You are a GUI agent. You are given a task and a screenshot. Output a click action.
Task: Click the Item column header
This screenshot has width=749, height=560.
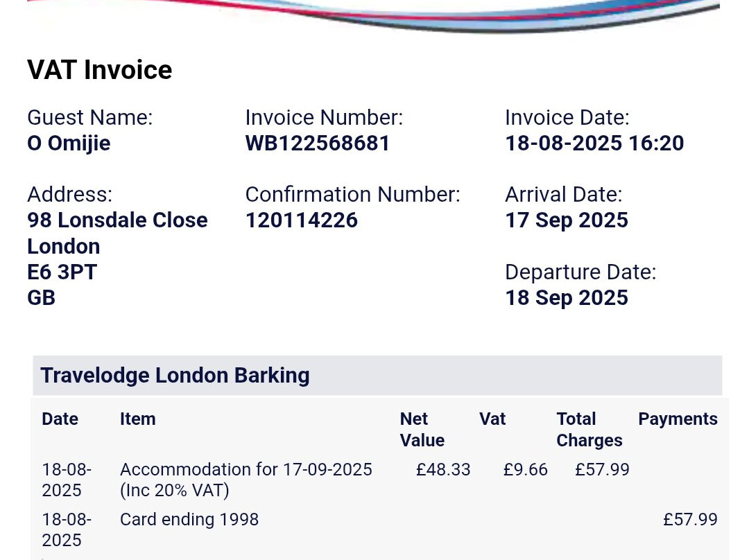coord(137,419)
